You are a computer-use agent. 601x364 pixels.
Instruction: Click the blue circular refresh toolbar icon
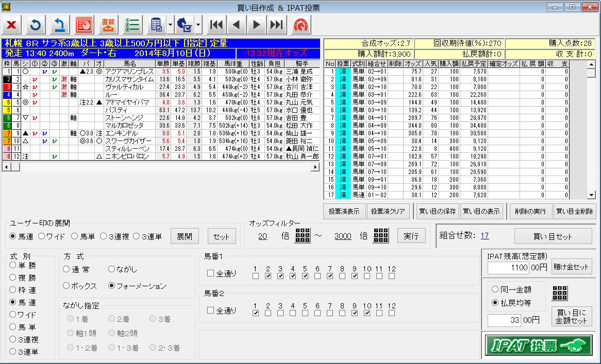tap(36, 25)
